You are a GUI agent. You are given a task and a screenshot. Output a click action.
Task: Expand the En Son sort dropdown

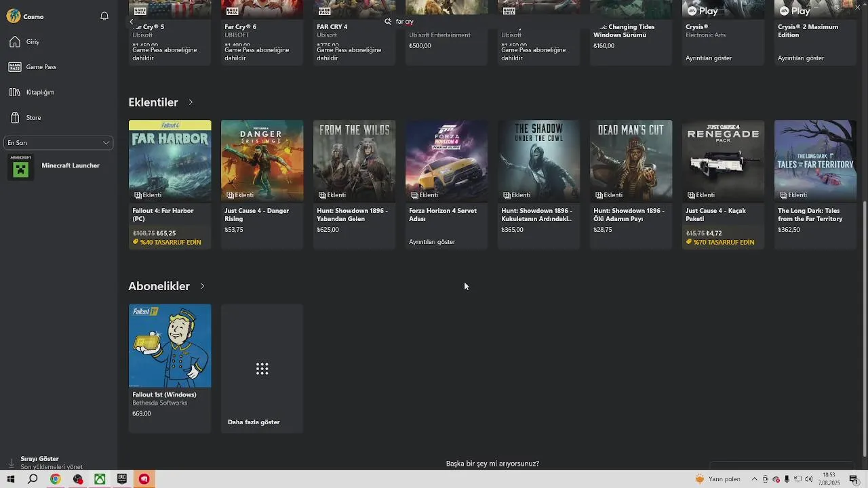[x=58, y=143]
